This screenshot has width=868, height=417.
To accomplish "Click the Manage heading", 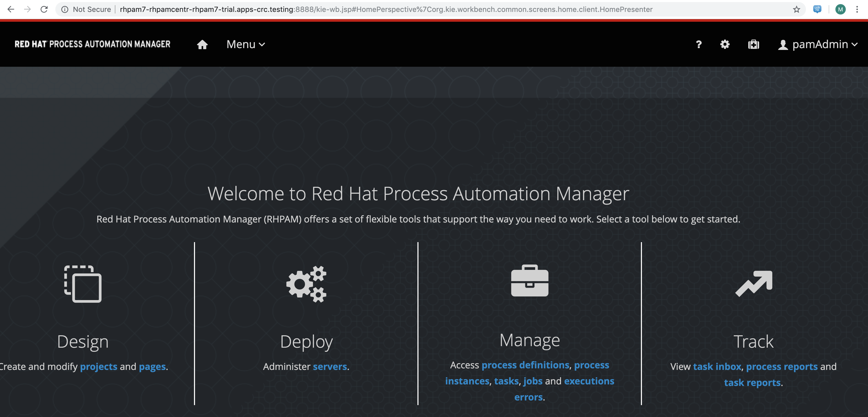I will coord(530,340).
